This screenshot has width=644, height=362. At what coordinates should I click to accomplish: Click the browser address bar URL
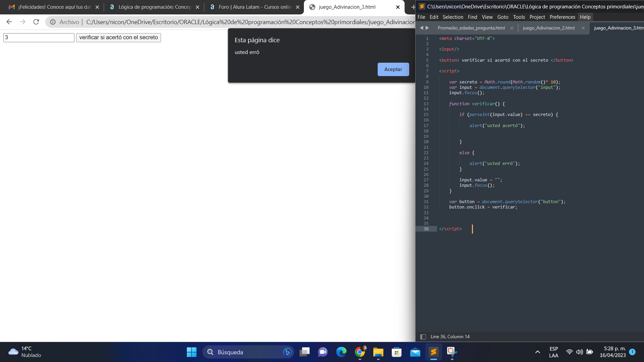(250, 22)
